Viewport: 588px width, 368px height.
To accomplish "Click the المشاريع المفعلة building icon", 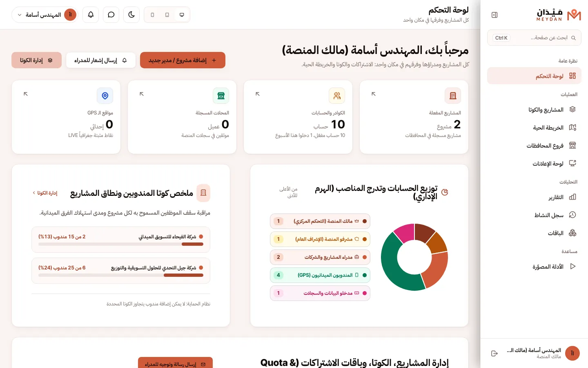I will coord(453,96).
